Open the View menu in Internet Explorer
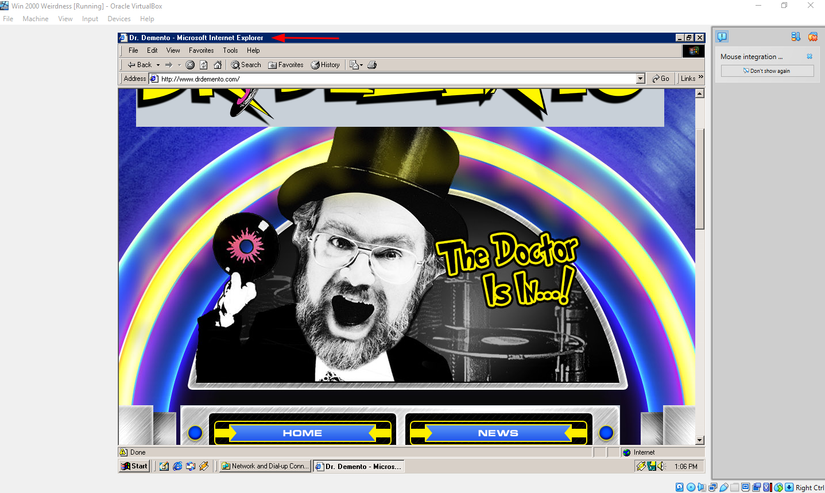The width and height of the screenshot is (825, 493). (173, 51)
